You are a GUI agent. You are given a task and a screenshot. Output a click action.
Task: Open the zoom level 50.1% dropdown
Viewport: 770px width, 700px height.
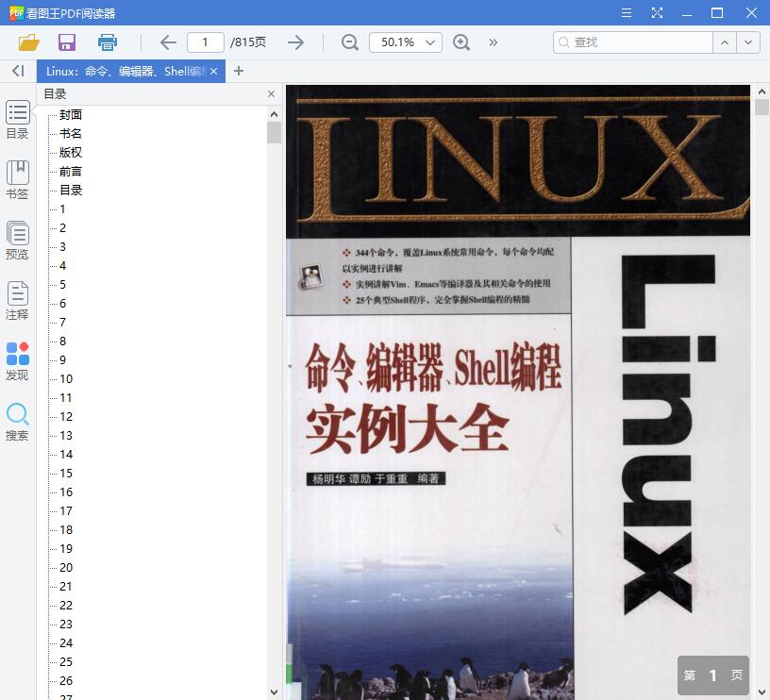pyautogui.click(x=406, y=42)
